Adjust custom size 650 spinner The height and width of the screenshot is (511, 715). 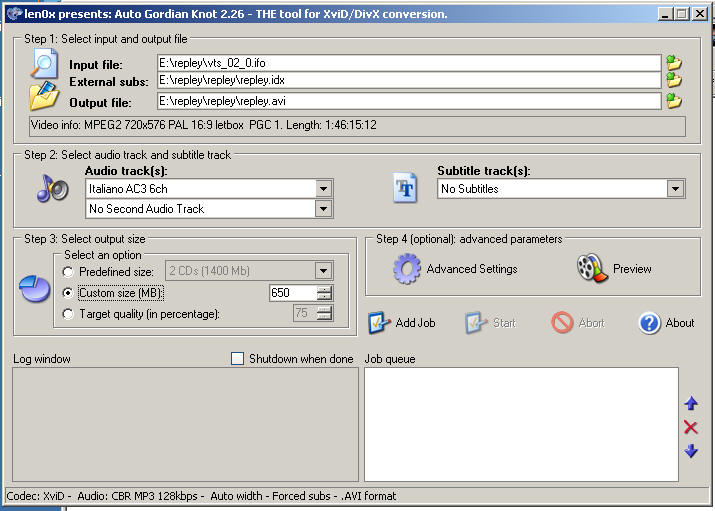coord(324,293)
